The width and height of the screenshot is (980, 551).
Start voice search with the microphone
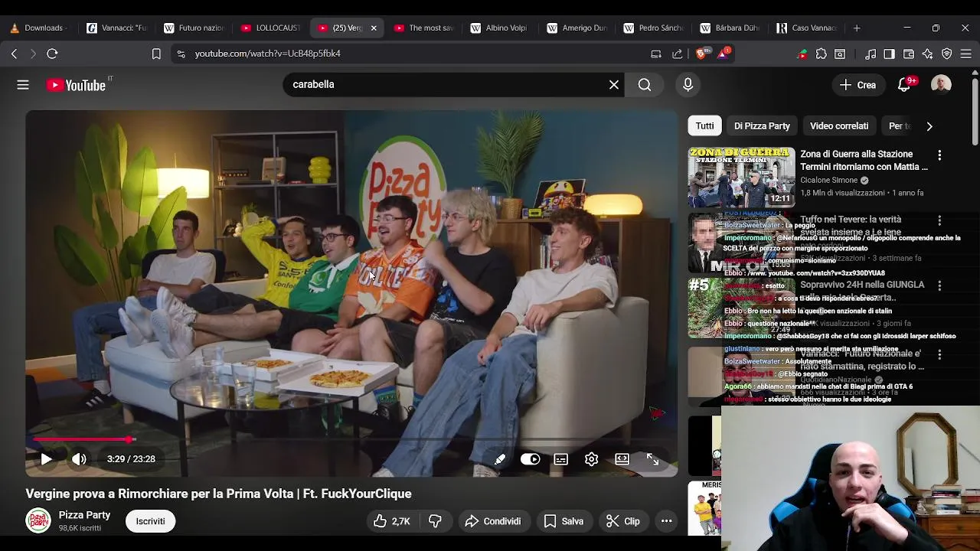pyautogui.click(x=688, y=85)
